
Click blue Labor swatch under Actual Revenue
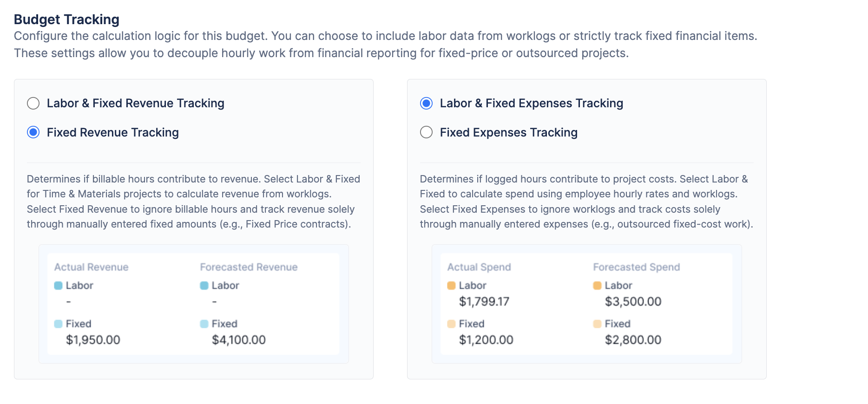click(x=58, y=286)
